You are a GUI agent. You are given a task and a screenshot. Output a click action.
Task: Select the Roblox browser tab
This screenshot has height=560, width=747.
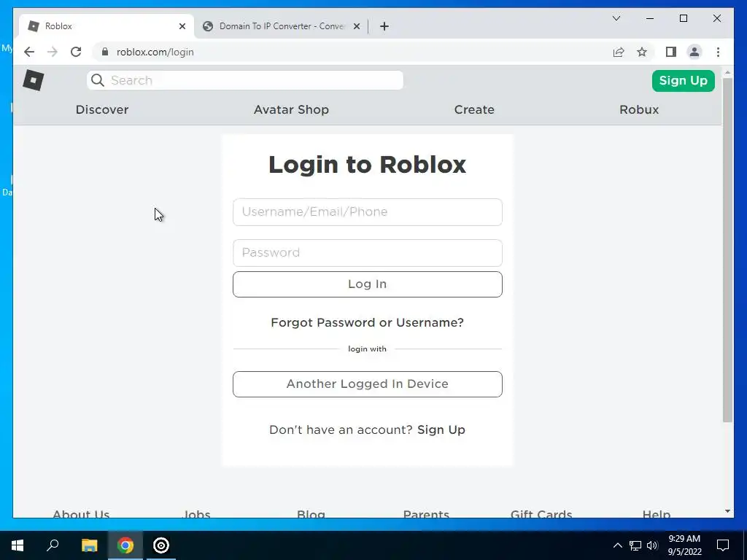pyautogui.click(x=107, y=26)
